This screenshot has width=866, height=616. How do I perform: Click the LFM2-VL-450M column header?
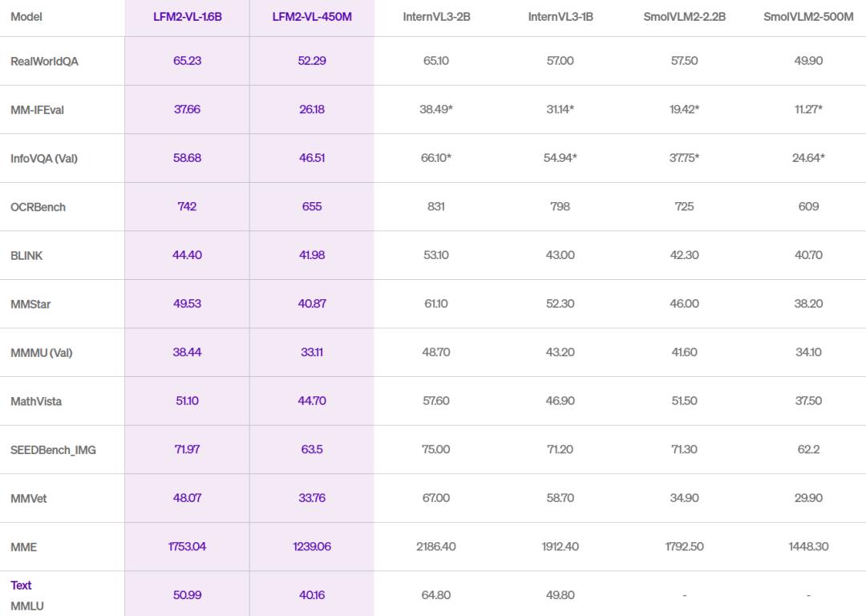tap(312, 17)
